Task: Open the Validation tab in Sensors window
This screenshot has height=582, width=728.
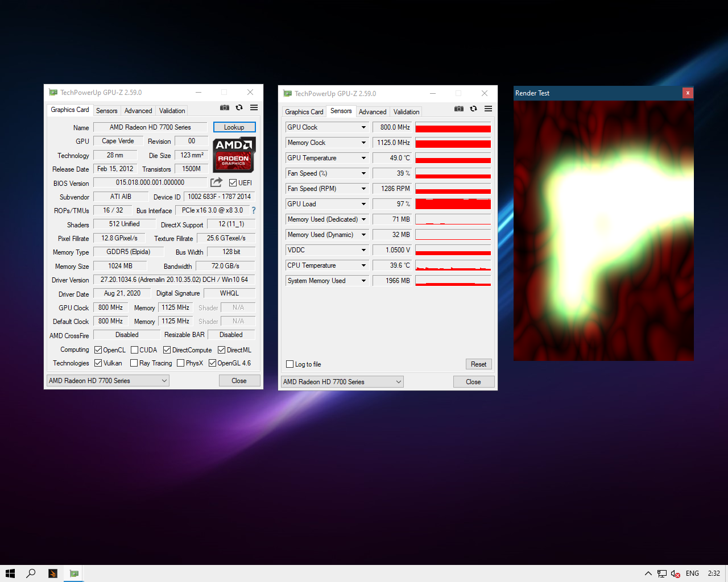Action: 406,112
